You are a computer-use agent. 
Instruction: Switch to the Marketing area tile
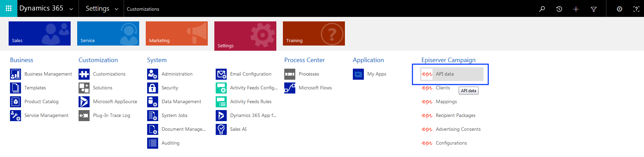click(x=176, y=33)
